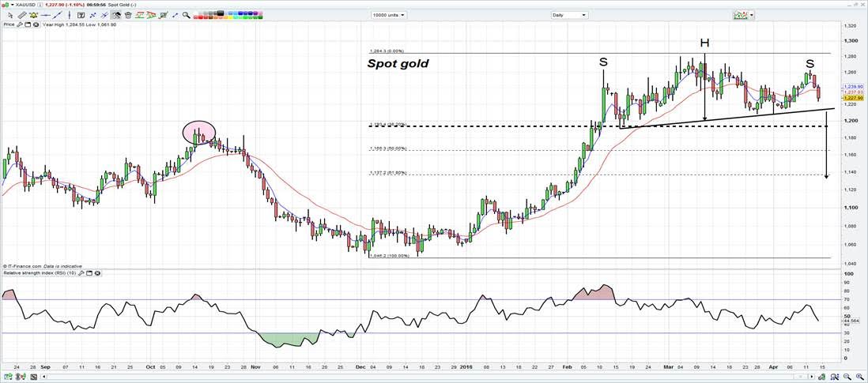Viewport: 868px width, 383px height.
Task: Expand the chart style dropdown
Action: [752, 15]
